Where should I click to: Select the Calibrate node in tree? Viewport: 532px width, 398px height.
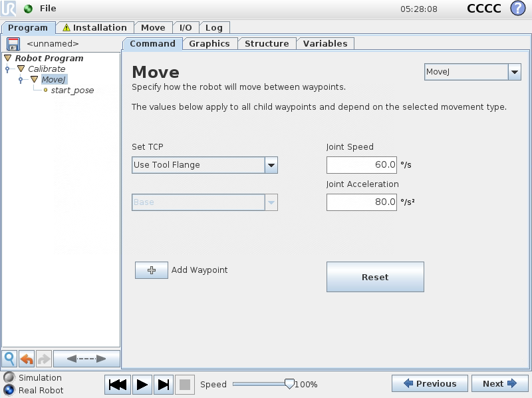tap(47, 69)
